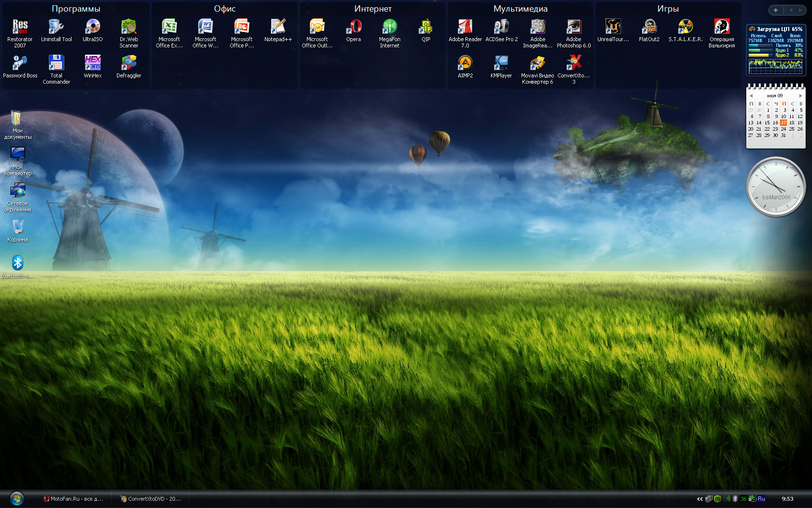
Task: Add gadget with sidebar plus button
Action: 775,10
